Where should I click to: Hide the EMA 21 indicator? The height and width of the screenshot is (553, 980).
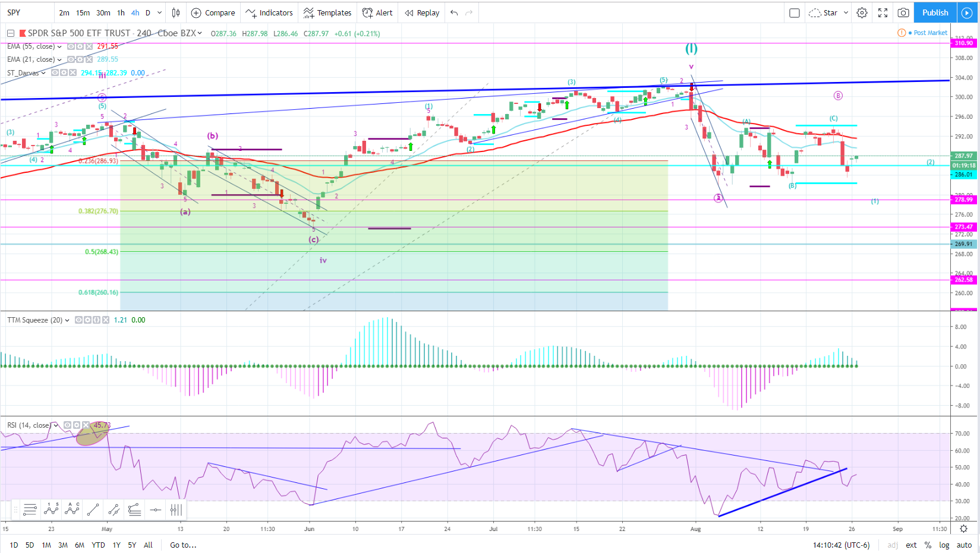(71, 59)
